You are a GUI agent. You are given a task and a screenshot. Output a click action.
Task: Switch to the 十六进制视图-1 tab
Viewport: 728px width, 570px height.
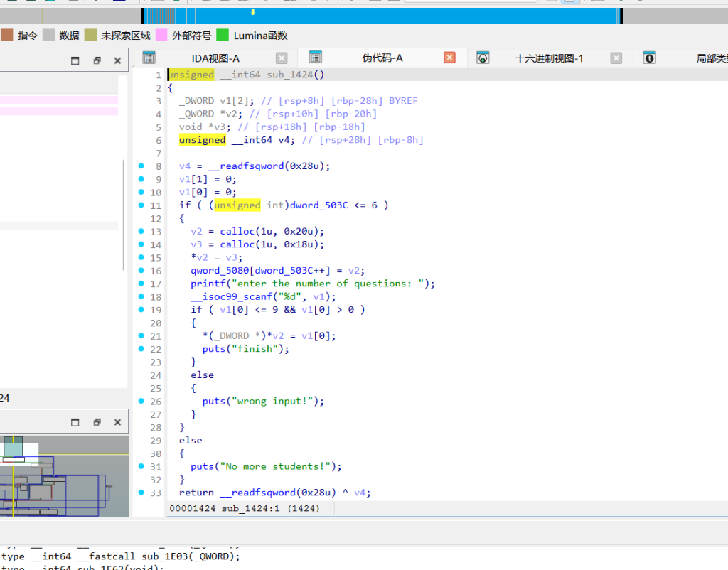[549, 58]
